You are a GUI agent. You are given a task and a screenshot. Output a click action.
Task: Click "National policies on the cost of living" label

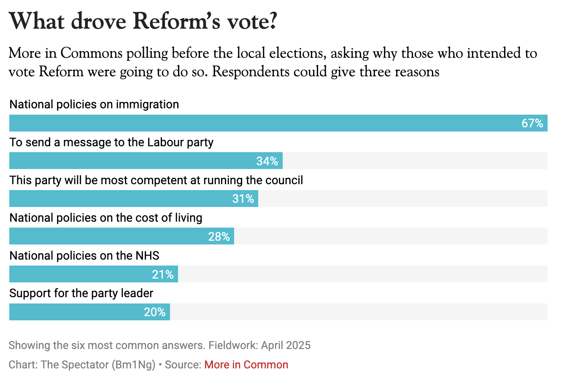(106, 218)
